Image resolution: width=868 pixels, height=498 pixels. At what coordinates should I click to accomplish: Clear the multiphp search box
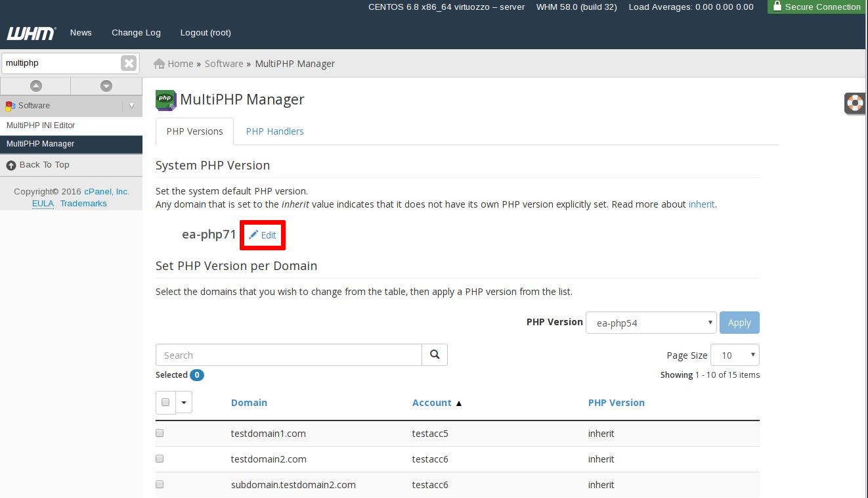click(x=129, y=63)
